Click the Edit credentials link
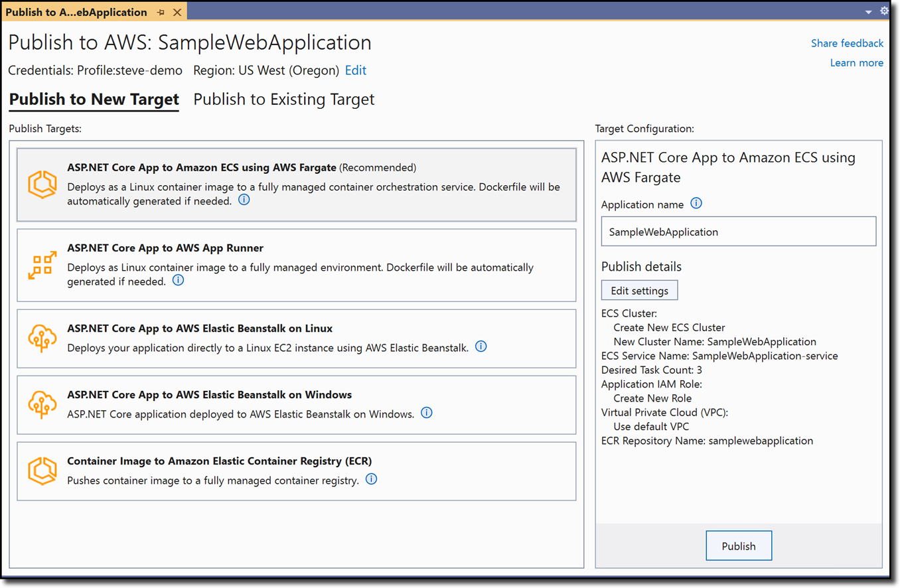900x588 pixels. pyautogui.click(x=356, y=70)
